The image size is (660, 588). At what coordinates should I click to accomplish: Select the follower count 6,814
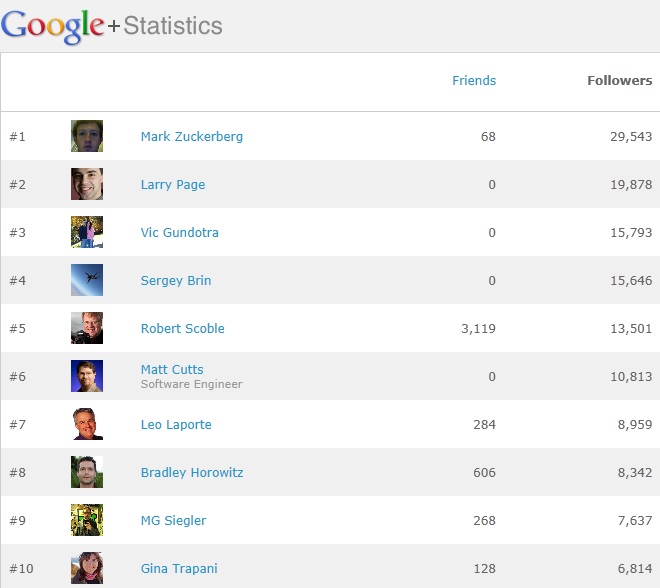[635, 569]
